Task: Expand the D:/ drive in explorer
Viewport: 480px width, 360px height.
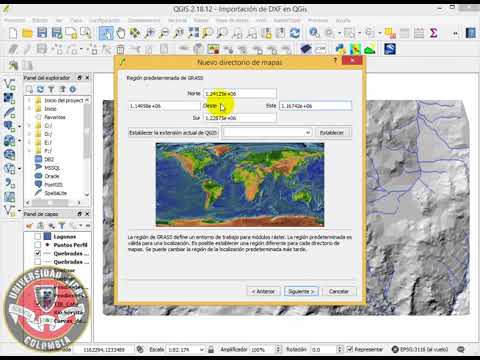Action: (x=29, y=134)
